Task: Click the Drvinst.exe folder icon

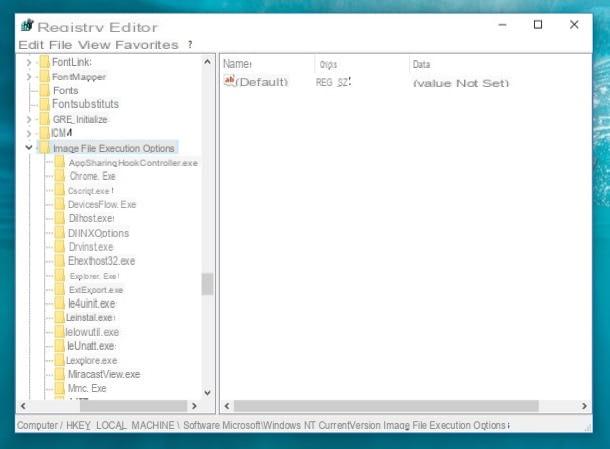Action: pyautogui.click(x=60, y=247)
